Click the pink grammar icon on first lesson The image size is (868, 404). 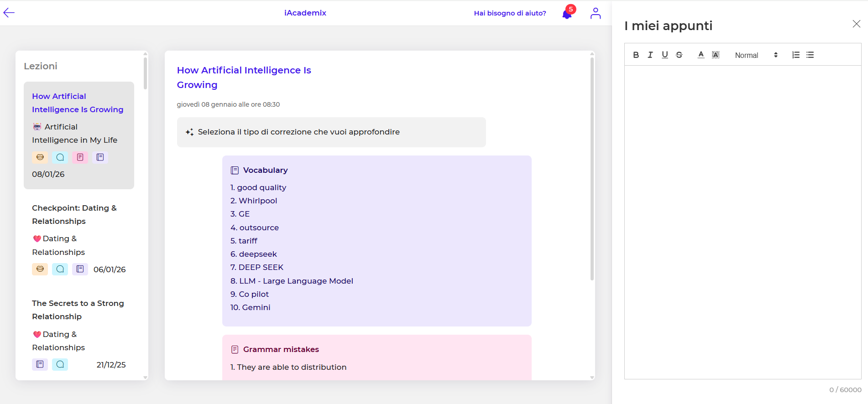tap(80, 157)
